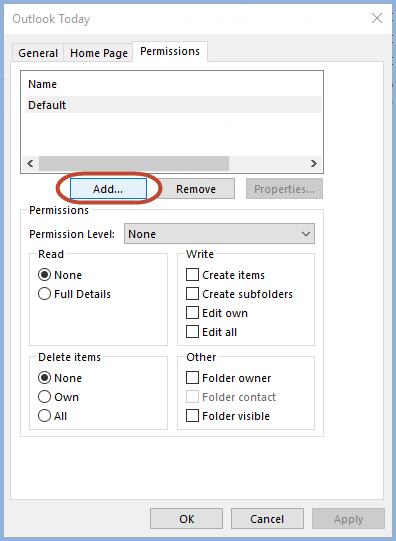Screen dimensions: 396x541
Task: Select the Full Details radio button
Action: tap(44, 294)
